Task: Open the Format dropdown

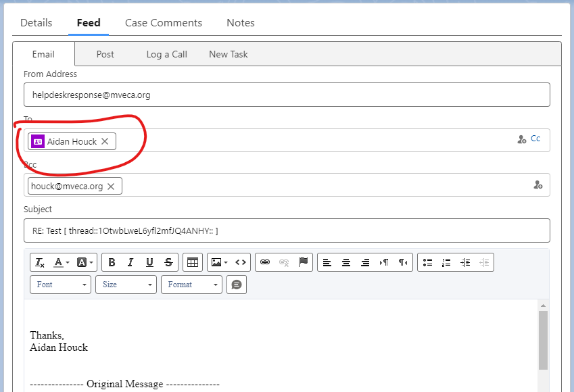Action: [x=191, y=285]
